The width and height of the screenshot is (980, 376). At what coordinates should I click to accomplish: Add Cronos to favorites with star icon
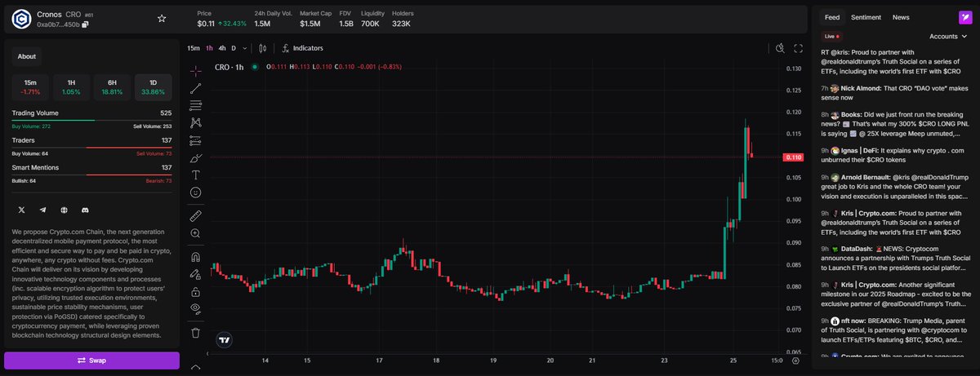tap(162, 18)
